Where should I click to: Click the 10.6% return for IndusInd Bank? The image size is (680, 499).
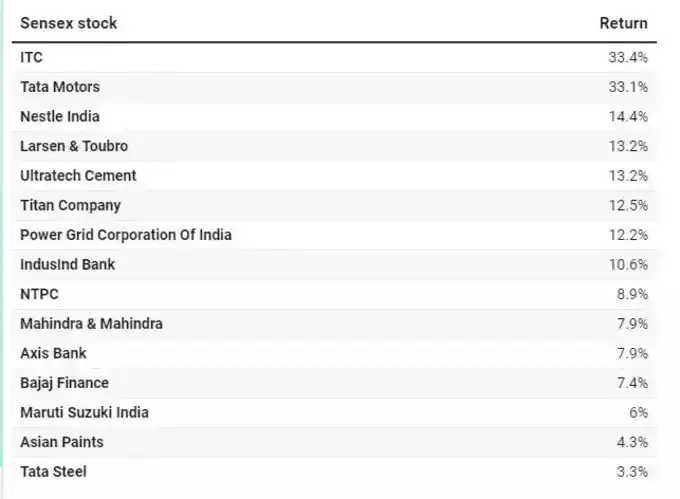pyautogui.click(x=628, y=264)
